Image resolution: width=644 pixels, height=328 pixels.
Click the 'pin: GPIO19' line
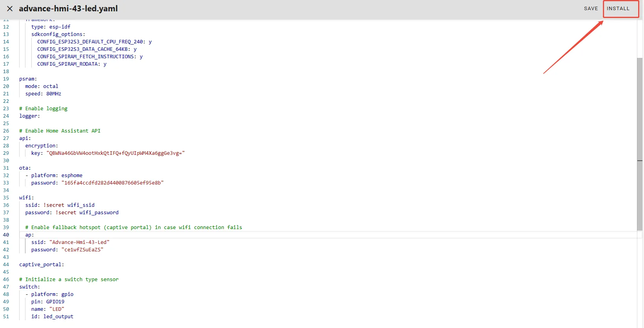[48, 302]
